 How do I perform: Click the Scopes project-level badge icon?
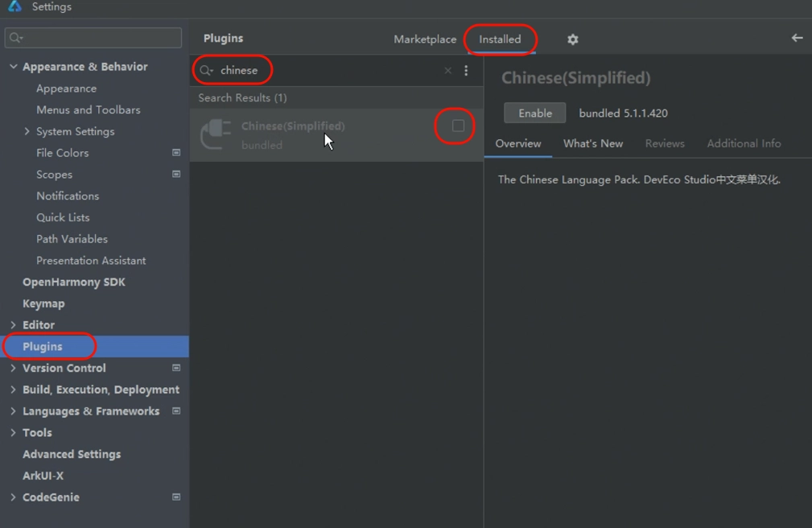[176, 174]
